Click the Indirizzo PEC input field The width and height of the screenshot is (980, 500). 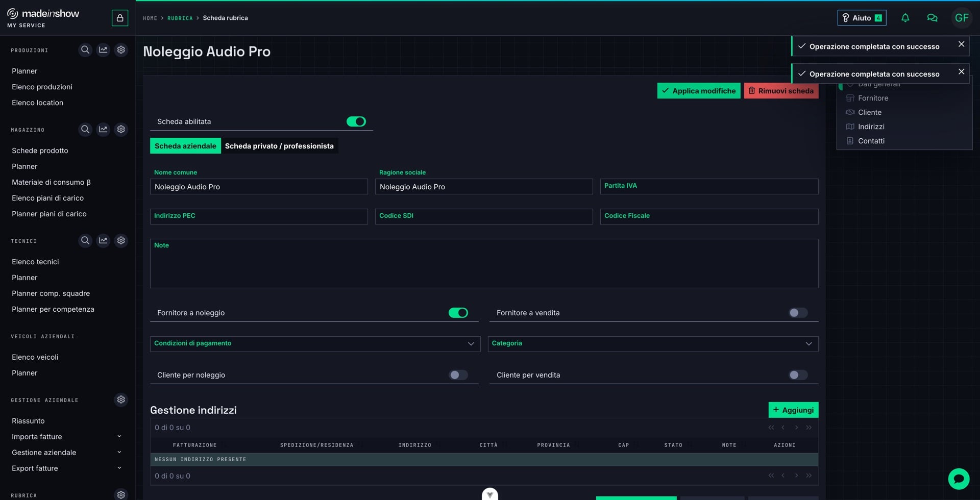point(259,216)
